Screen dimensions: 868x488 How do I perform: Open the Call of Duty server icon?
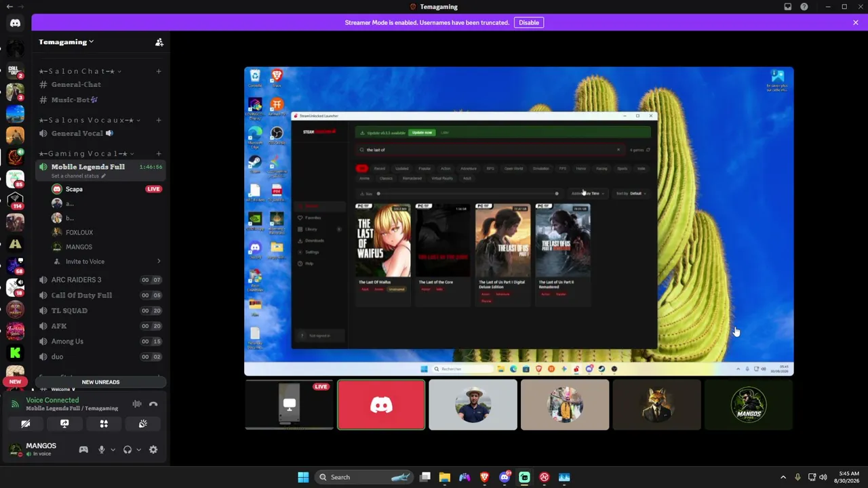pyautogui.click(x=15, y=70)
